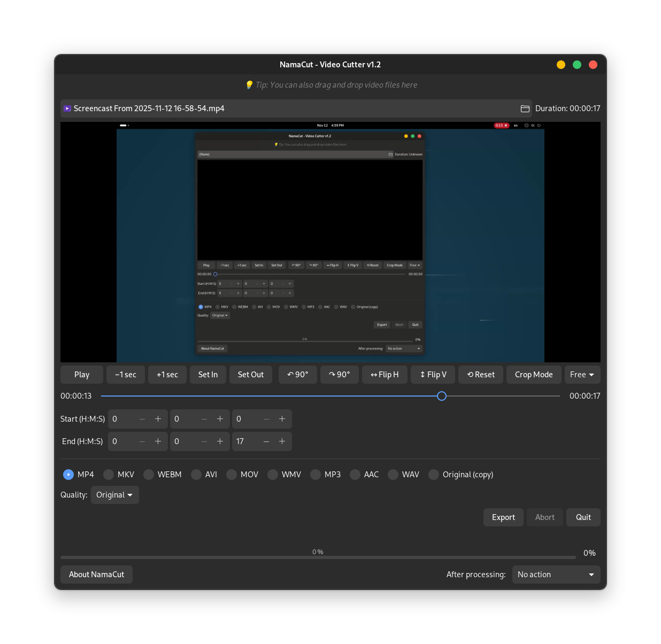Choose the MP3 format radio button
This screenshot has height=644, width=661.
coord(316,475)
